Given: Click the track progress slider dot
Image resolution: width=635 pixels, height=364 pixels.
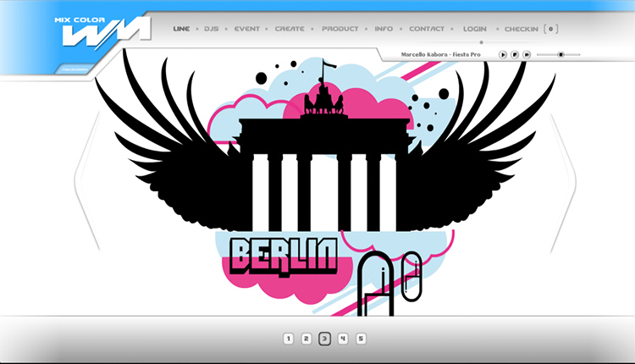Looking at the screenshot, I should 481,42.
